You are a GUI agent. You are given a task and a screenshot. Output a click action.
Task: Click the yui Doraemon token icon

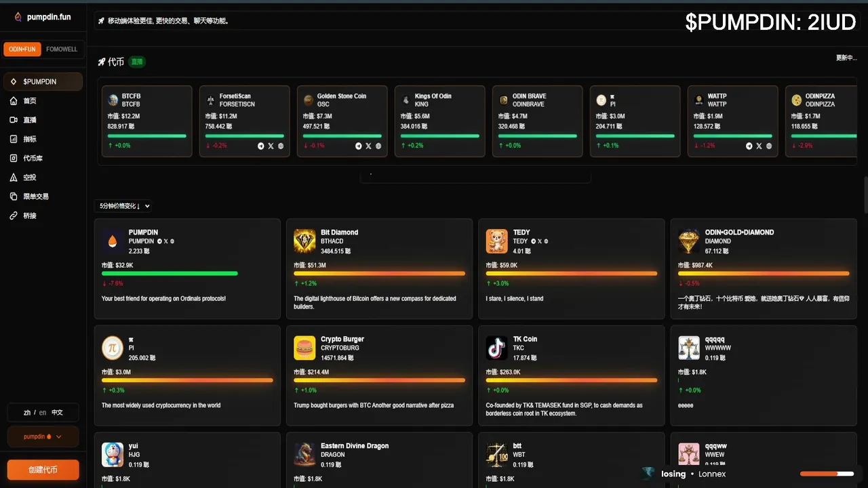pos(113,455)
